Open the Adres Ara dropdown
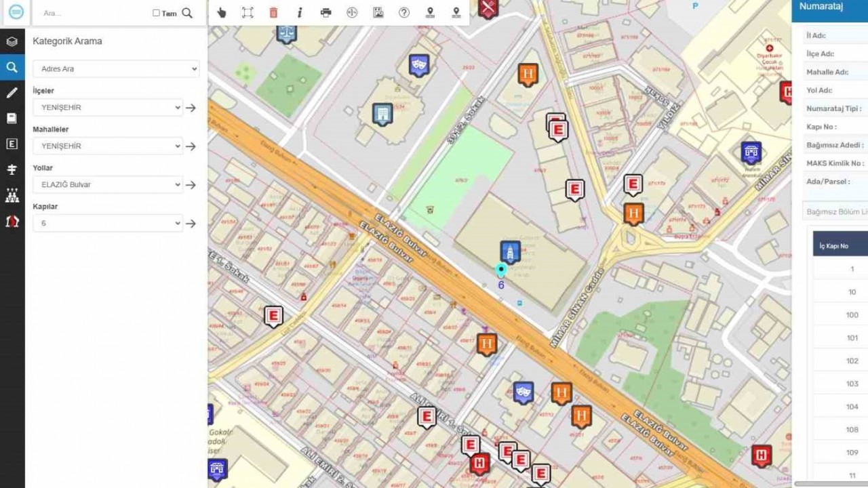Screen dimensions: 868x488 (x=116, y=68)
